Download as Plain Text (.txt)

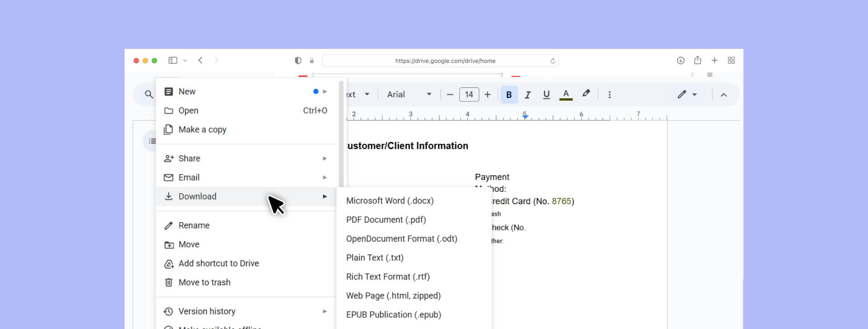pos(414,257)
